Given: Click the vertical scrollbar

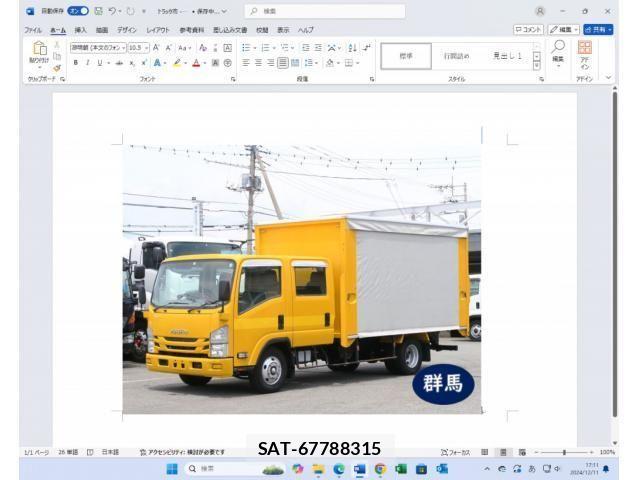Looking at the screenshot, I should click(x=615, y=254).
